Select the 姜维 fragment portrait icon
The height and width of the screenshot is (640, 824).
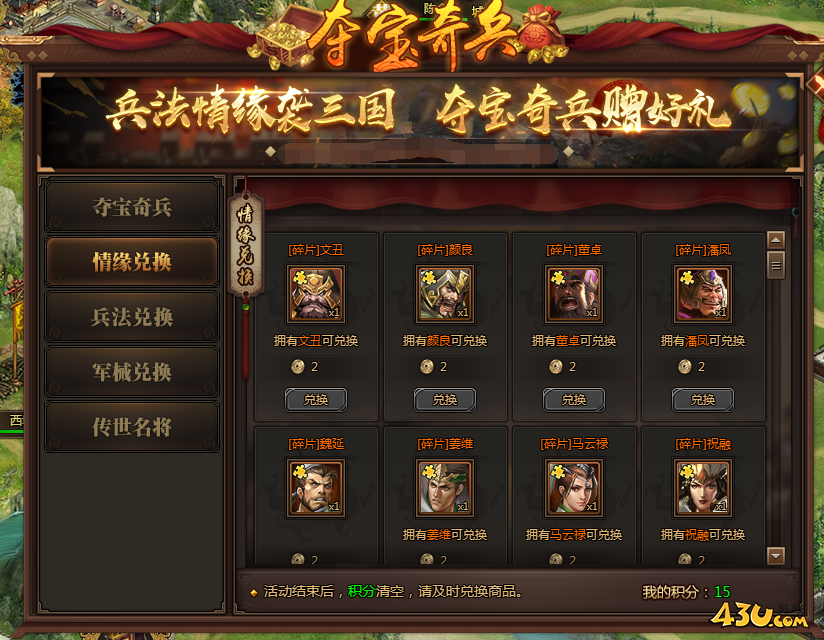coord(445,488)
